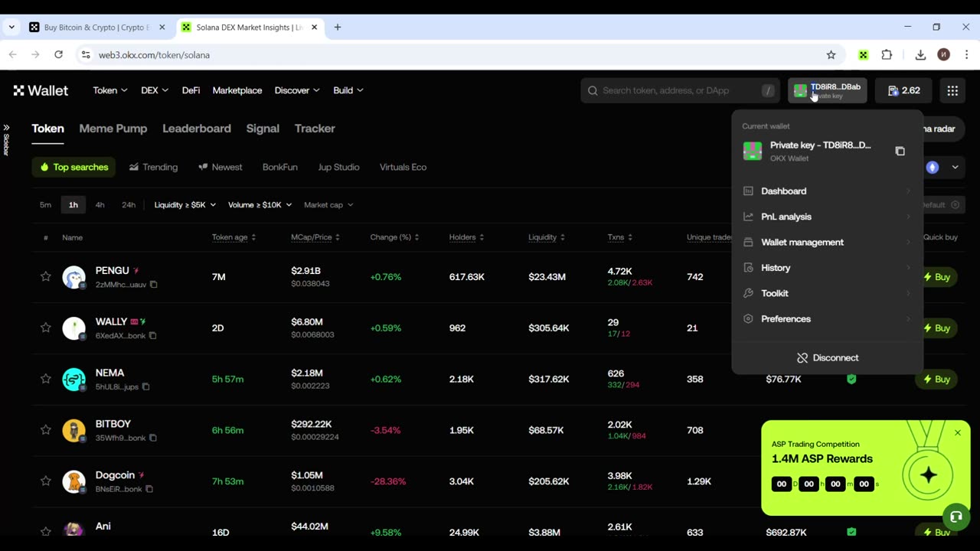
Task: Copy BITBOY contract address
Action: pyautogui.click(x=152, y=438)
